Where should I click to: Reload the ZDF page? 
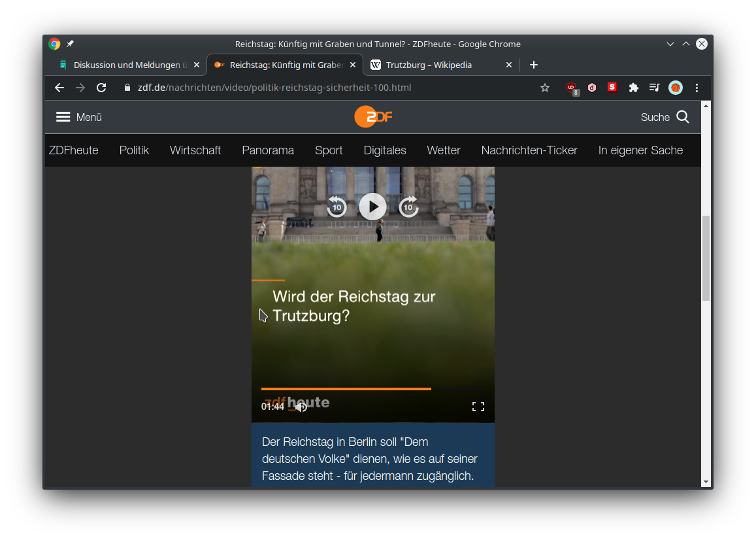click(101, 88)
